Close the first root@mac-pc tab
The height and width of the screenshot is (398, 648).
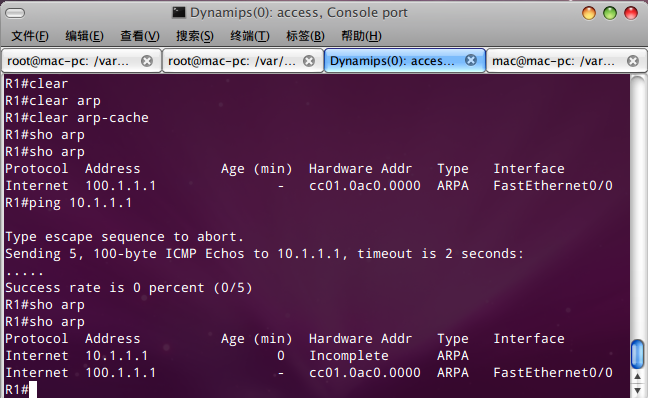click(147, 61)
